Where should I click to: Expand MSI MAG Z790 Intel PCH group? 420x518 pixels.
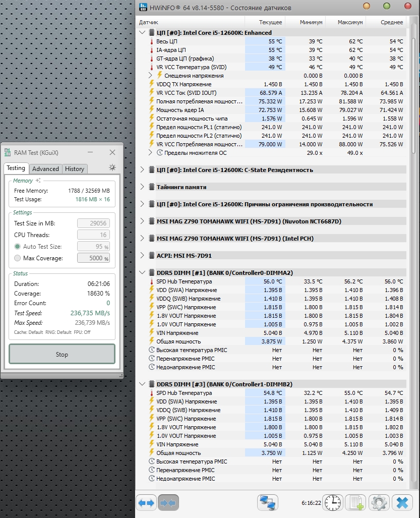pyautogui.click(x=142, y=239)
